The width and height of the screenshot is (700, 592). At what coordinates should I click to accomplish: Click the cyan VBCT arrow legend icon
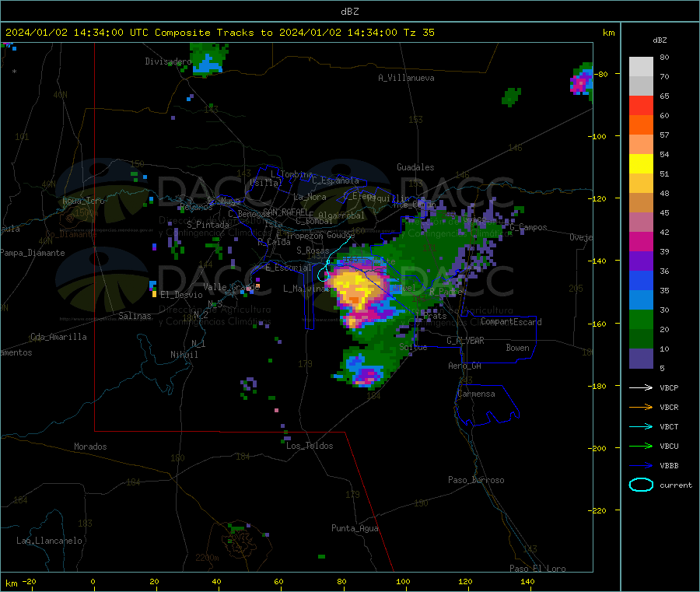click(x=641, y=427)
